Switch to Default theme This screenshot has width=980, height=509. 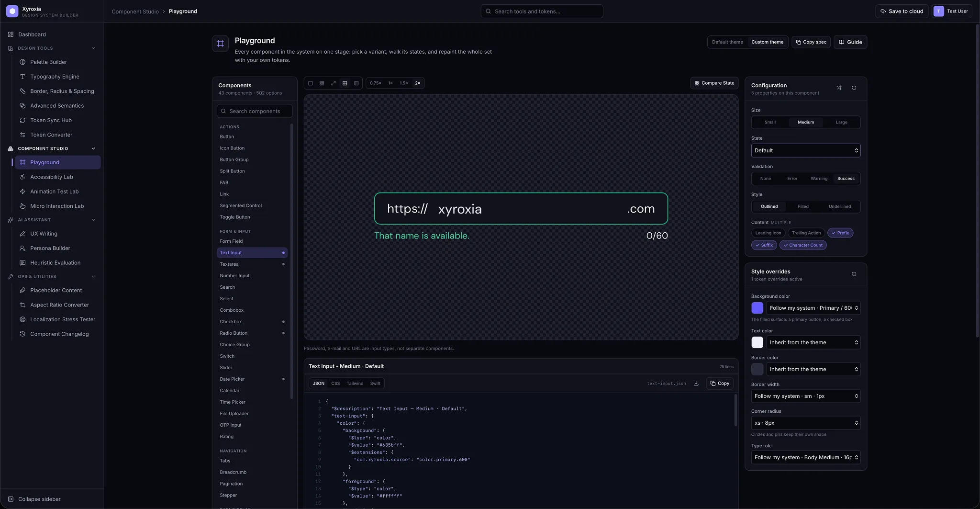727,42
